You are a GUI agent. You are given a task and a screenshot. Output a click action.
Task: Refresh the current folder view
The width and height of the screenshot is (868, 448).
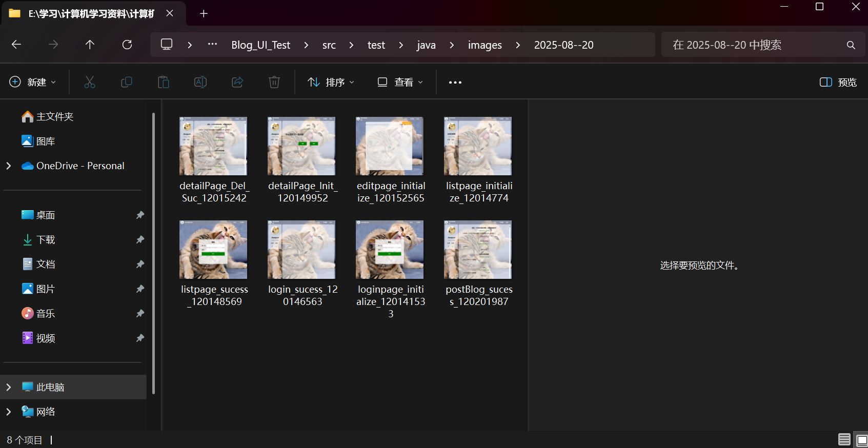(127, 45)
